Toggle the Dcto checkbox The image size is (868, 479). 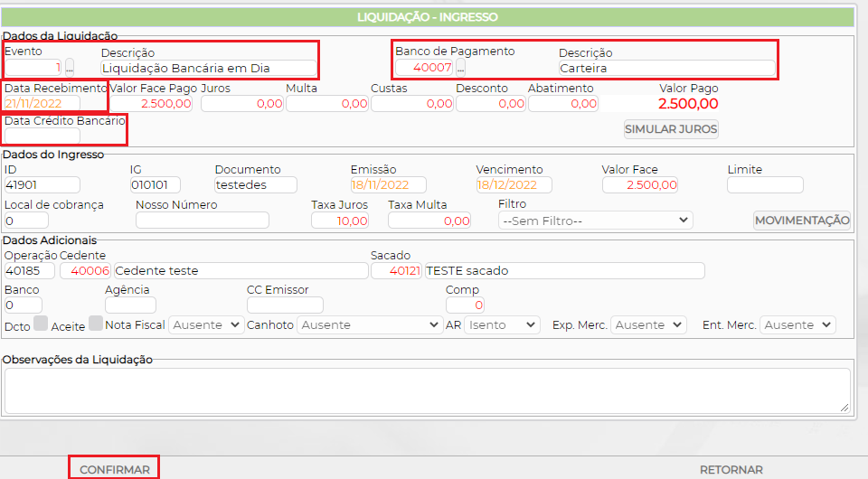pos(41,324)
